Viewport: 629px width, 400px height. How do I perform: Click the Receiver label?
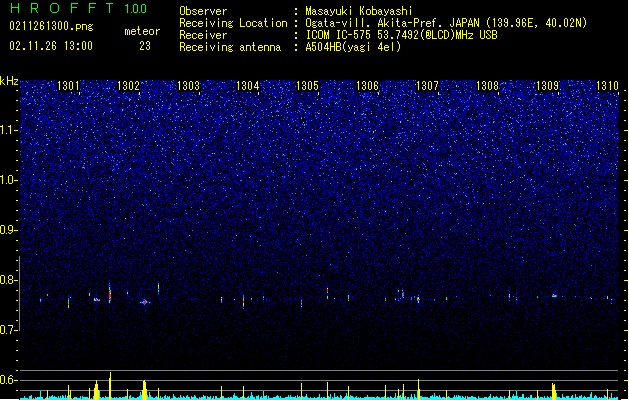203,35
